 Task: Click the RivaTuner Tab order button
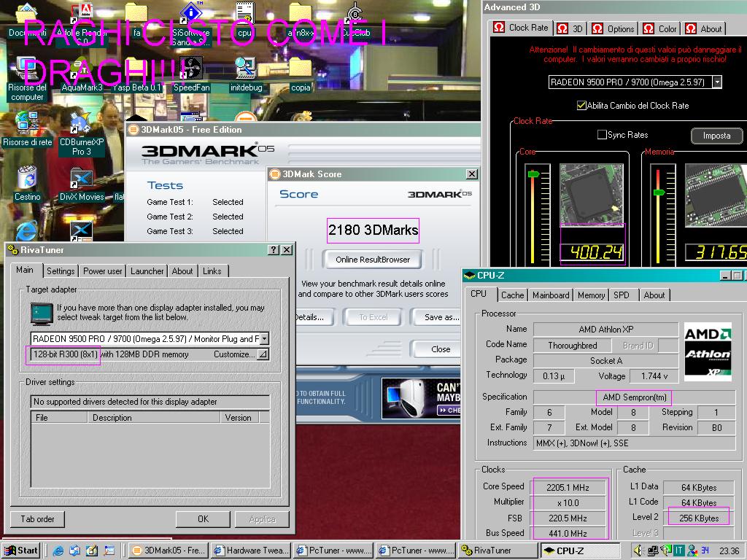[37, 519]
